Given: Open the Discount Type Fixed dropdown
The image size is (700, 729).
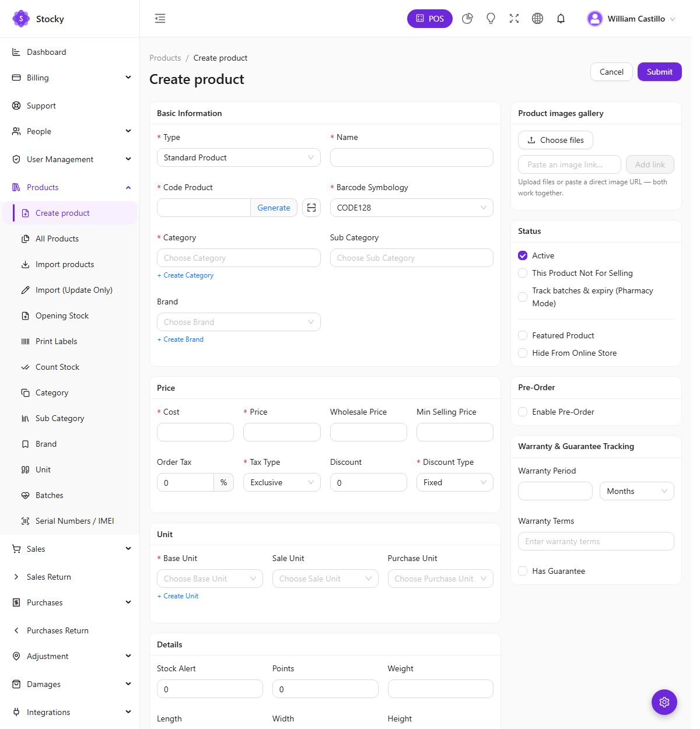Looking at the screenshot, I should pyautogui.click(x=454, y=482).
